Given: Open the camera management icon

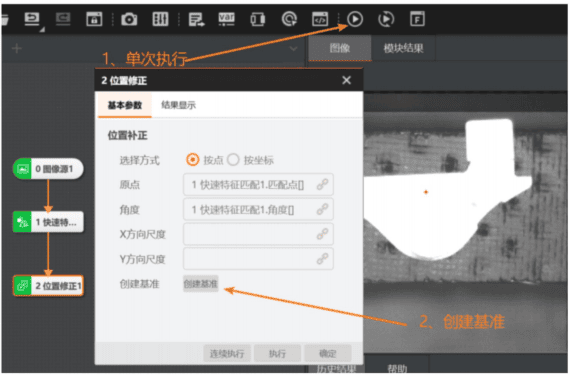Looking at the screenshot, I should [x=129, y=19].
